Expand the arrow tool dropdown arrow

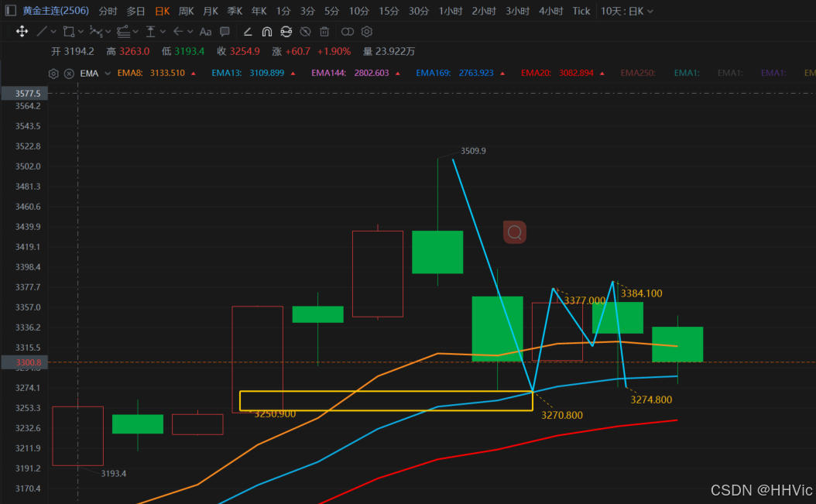coord(190,32)
